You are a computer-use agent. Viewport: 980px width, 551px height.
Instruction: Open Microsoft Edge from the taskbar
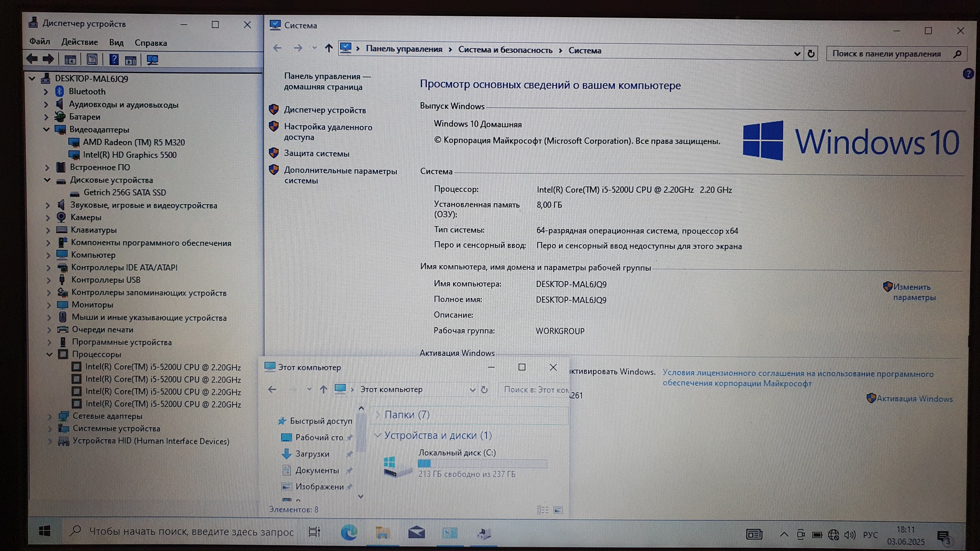(349, 532)
